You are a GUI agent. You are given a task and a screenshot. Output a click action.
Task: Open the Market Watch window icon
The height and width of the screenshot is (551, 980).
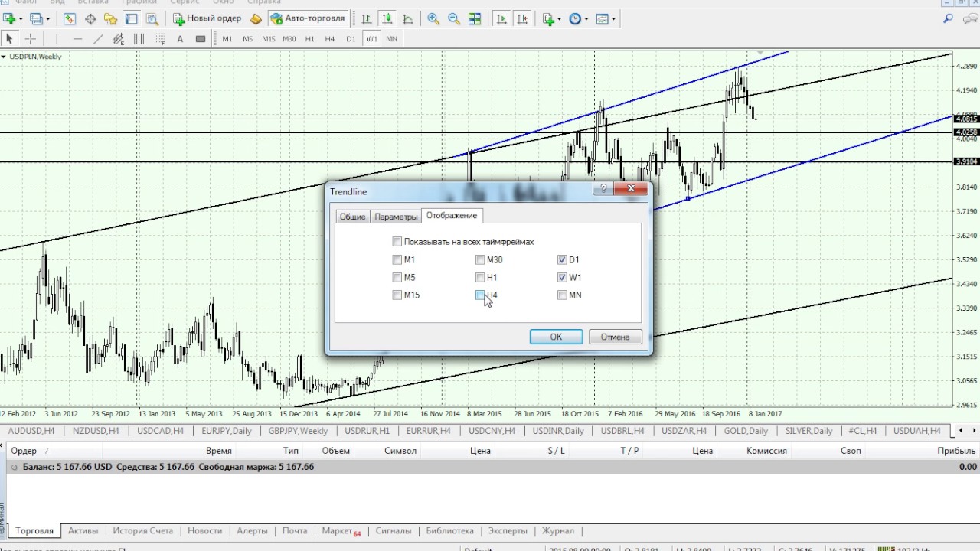[70, 18]
